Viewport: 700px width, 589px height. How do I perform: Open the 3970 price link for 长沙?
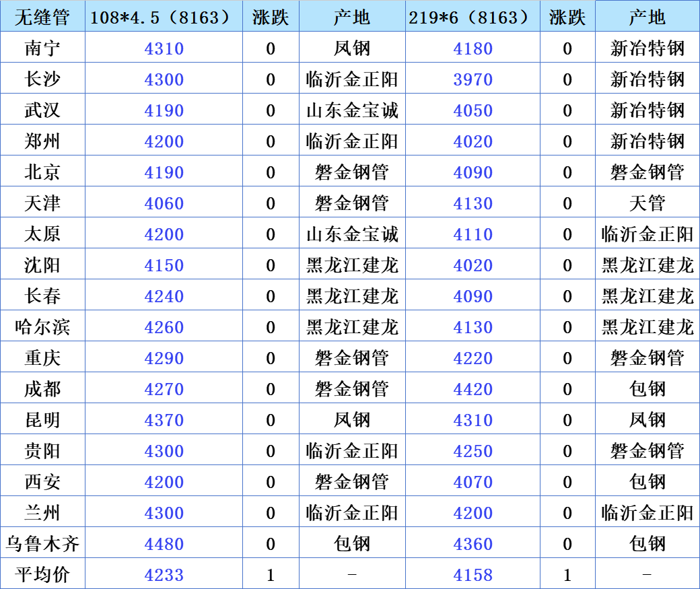point(473,79)
